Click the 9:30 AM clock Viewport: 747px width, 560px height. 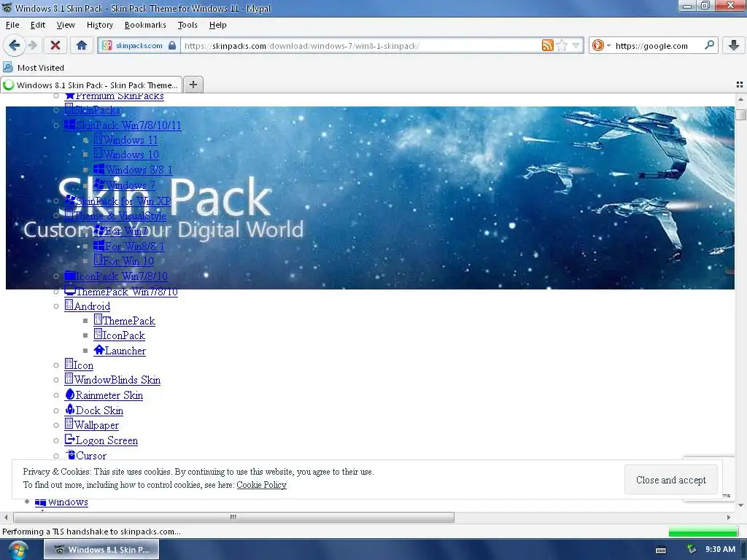(720, 550)
